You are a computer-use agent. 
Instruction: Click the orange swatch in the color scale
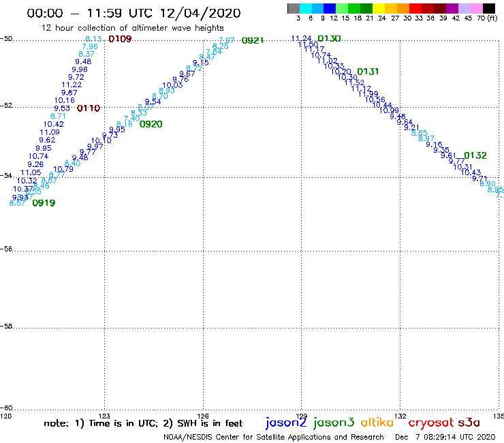pyautogui.click(x=403, y=8)
